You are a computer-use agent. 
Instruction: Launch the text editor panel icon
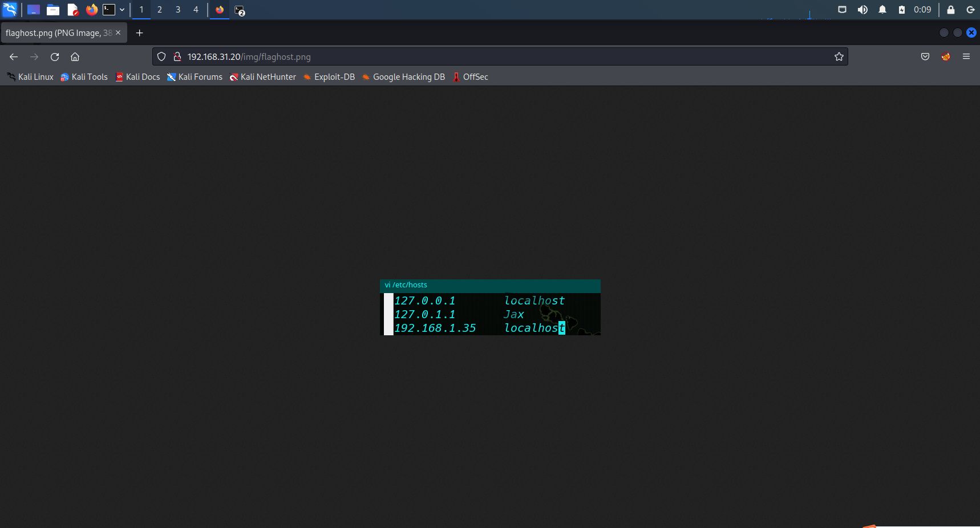click(x=72, y=10)
